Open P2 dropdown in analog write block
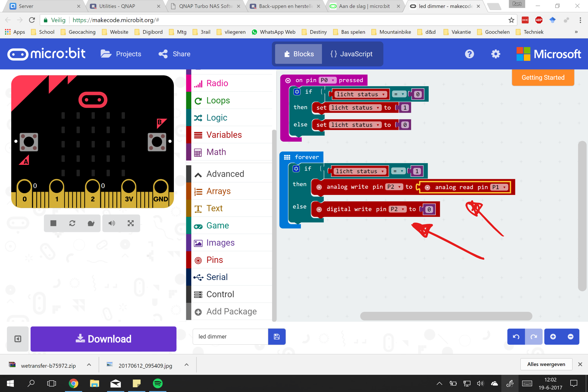Screen dimensions: 588x392 tap(394, 187)
